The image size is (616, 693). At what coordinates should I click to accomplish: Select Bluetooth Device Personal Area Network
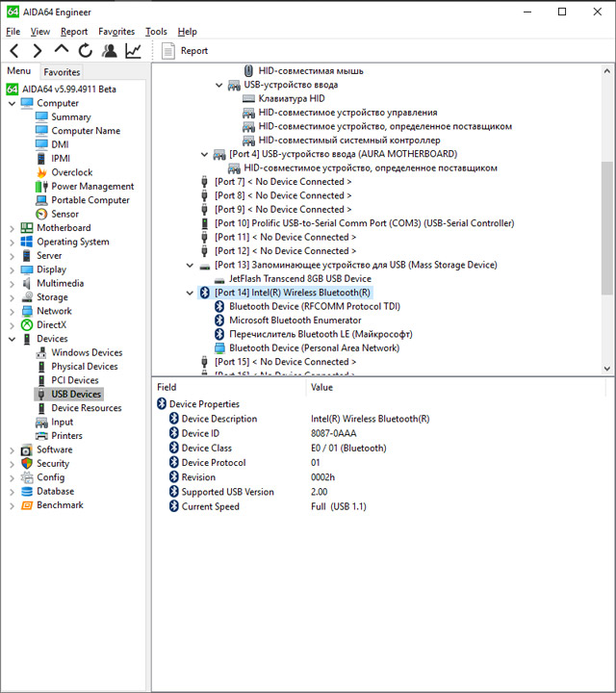314,347
